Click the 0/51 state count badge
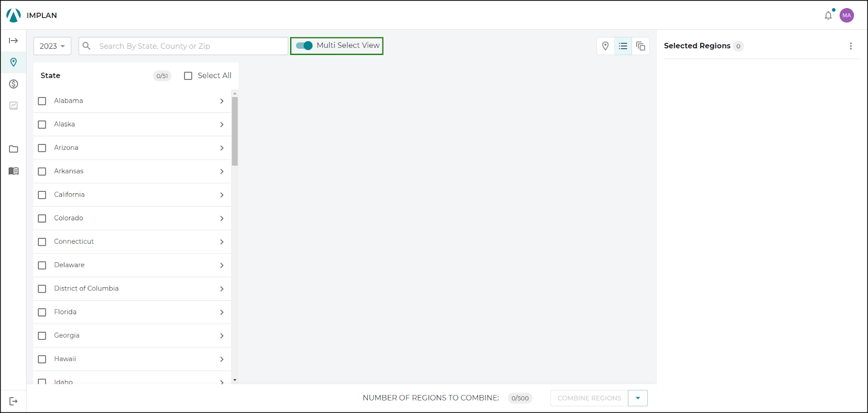The width and height of the screenshot is (868, 413). tap(162, 76)
